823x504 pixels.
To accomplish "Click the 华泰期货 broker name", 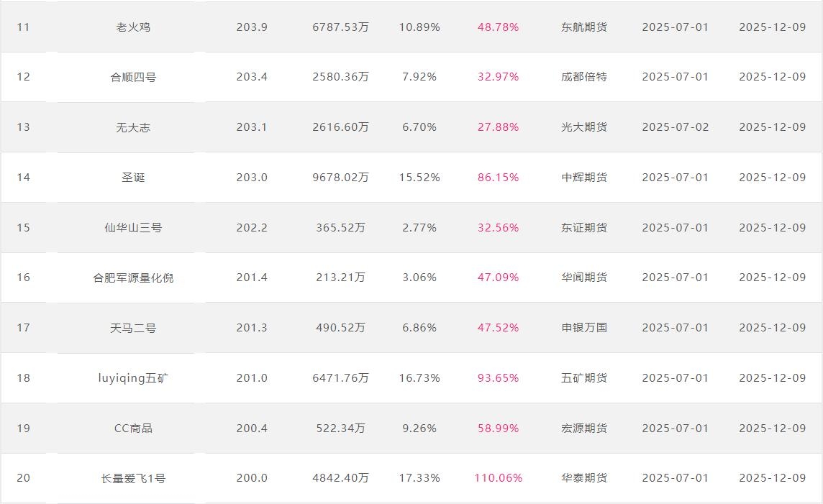I will (584, 478).
